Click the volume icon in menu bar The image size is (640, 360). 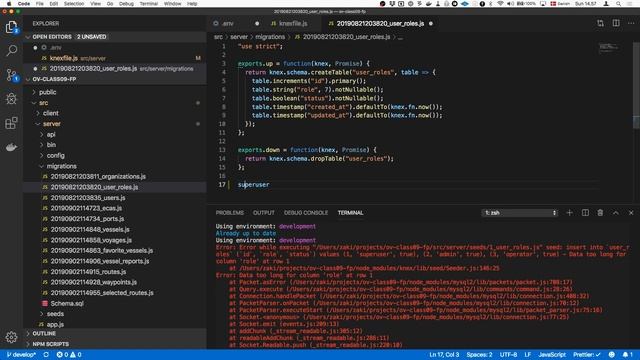pos(510,4)
